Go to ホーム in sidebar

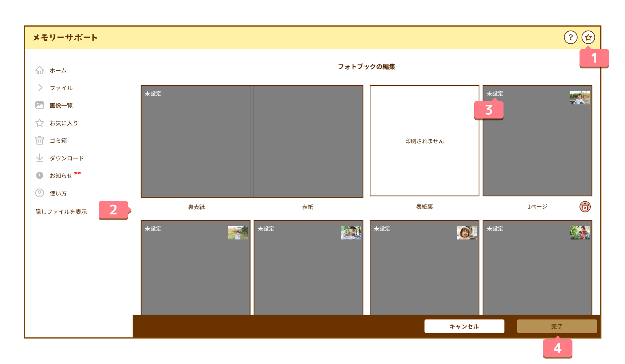(x=58, y=70)
